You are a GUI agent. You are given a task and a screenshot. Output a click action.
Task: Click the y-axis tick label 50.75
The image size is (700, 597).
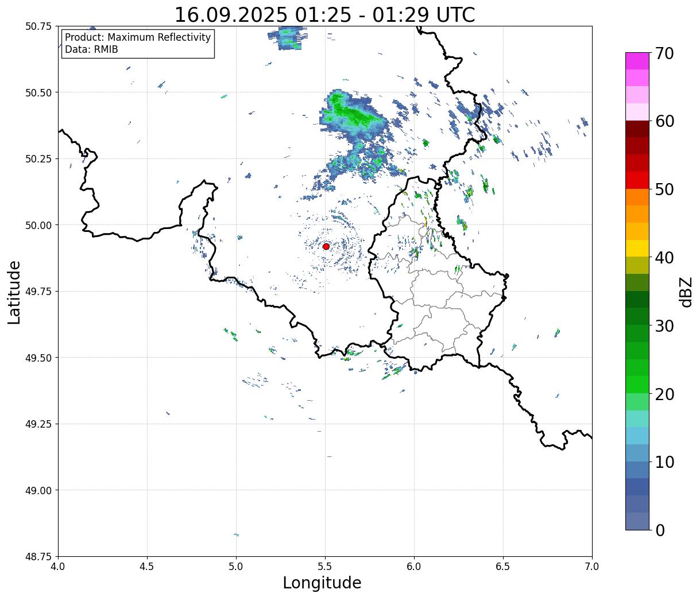click(38, 26)
